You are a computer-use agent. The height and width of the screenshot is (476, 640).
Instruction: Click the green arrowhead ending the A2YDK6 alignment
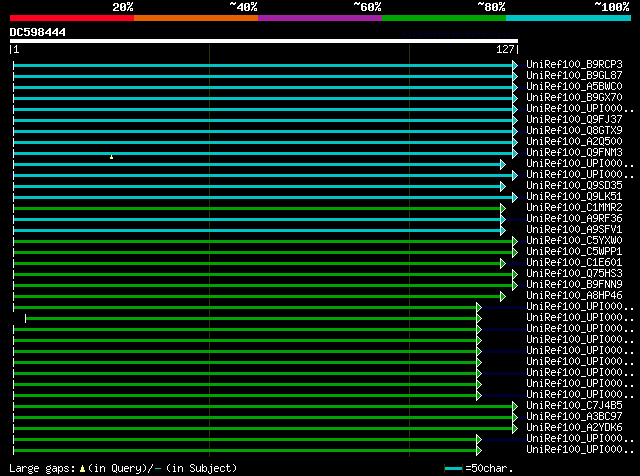(x=515, y=429)
